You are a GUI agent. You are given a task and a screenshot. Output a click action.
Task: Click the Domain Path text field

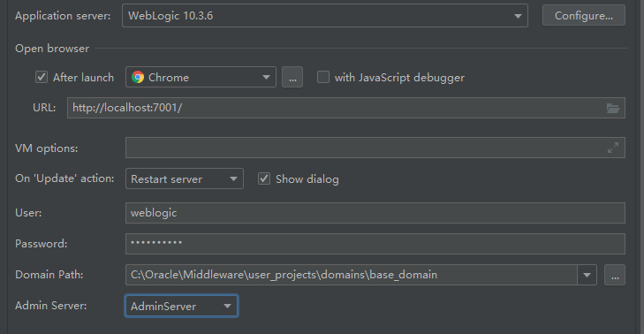(x=352, y=275)
